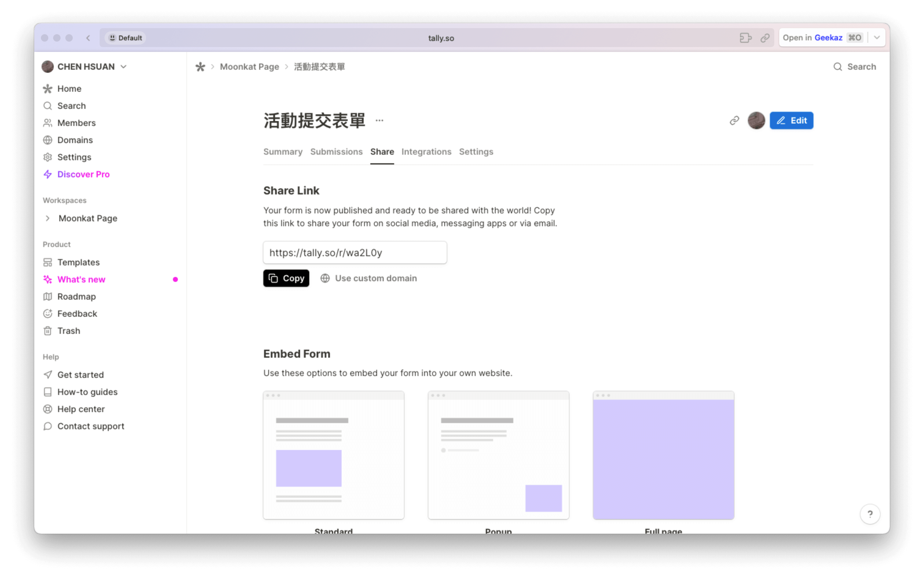Go back with the browser back arrow
Viewport: 924px width, 579px height.
(88, 38)
